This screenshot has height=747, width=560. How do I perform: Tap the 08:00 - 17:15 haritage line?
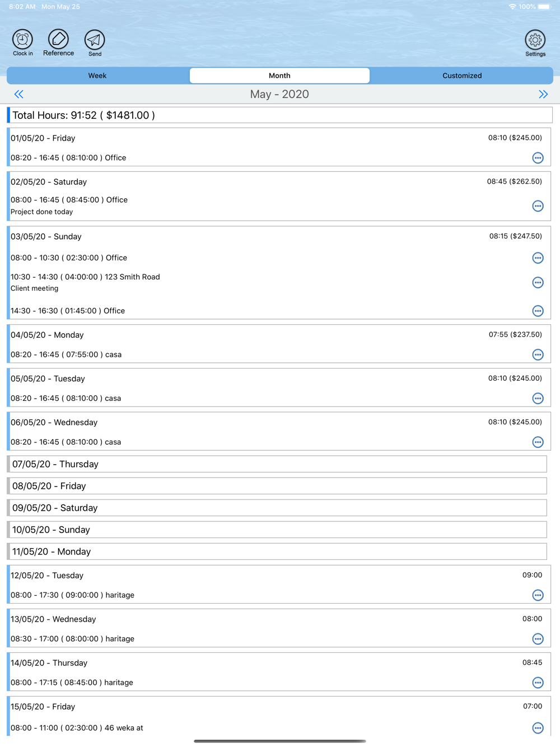click(x=72, y=683)
